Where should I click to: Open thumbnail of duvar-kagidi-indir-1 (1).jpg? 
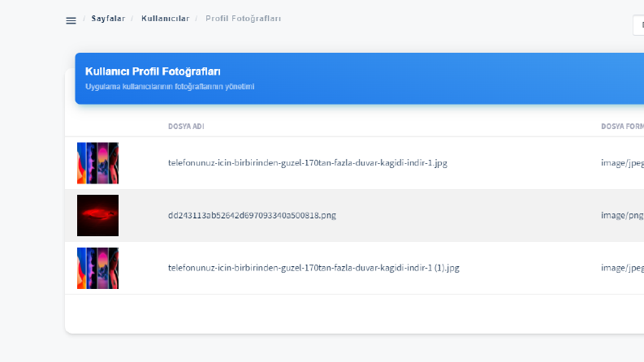click(97, 268)
